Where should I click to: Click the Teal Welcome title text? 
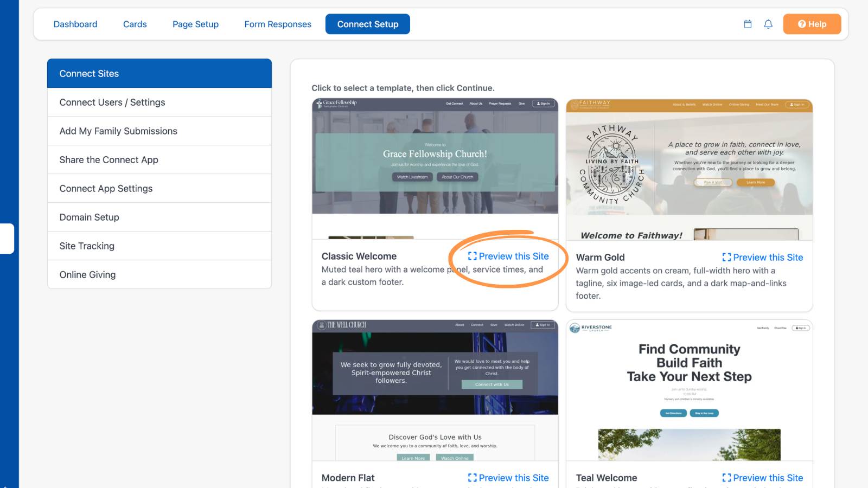(607, 478)
